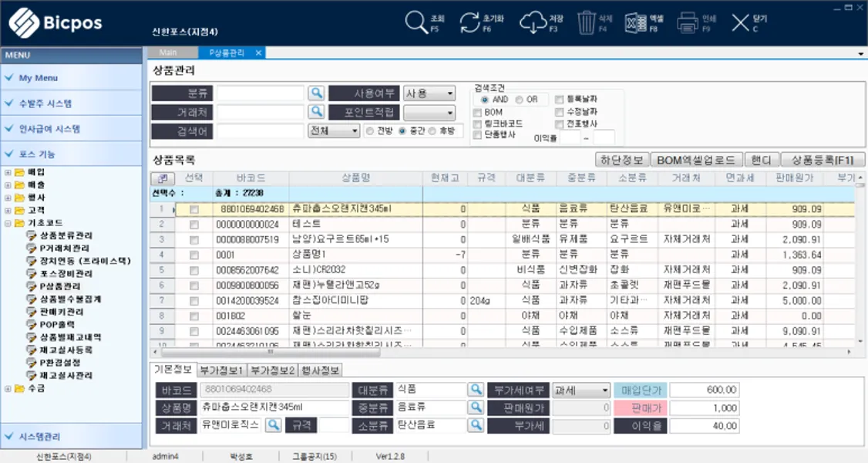Click the 조회 F5 search magnifier icon
868x463 pixels.
point(415,22)
